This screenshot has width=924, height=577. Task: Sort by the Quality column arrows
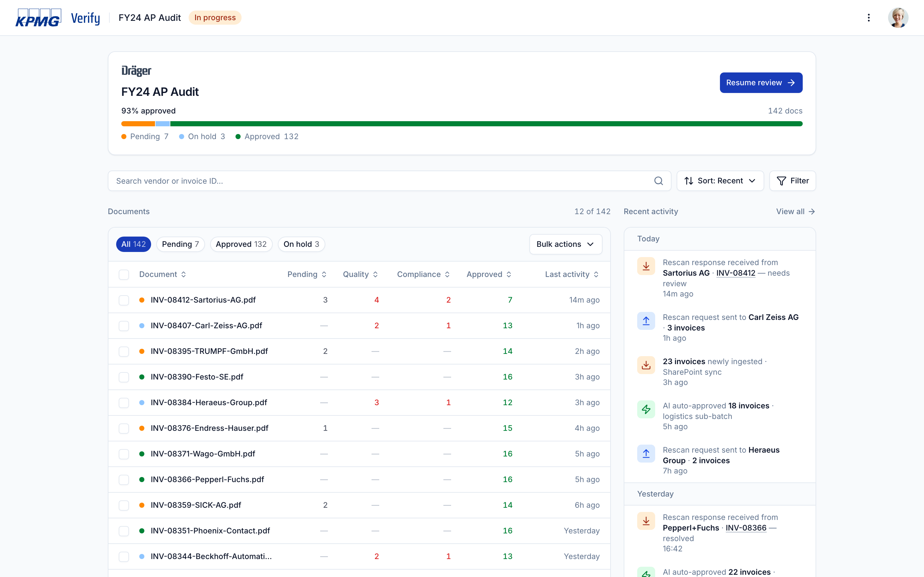[x=375, y=274]
